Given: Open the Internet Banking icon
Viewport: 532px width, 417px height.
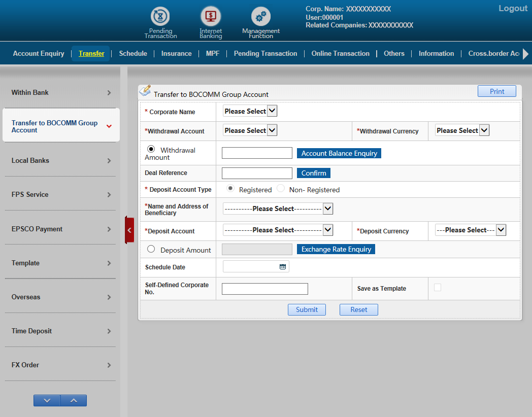Looking at the screenshot, I should (211, 16).
